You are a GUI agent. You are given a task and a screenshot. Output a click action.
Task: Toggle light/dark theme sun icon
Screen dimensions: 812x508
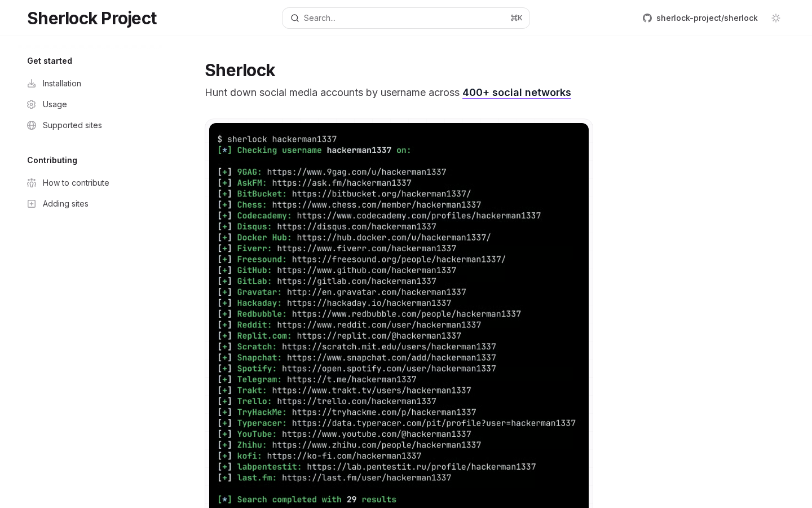point(776,18)
